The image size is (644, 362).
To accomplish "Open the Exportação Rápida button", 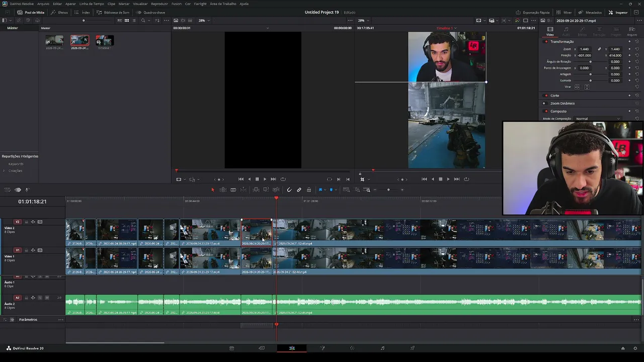I will pyautogui.click(x=533, y=12).
